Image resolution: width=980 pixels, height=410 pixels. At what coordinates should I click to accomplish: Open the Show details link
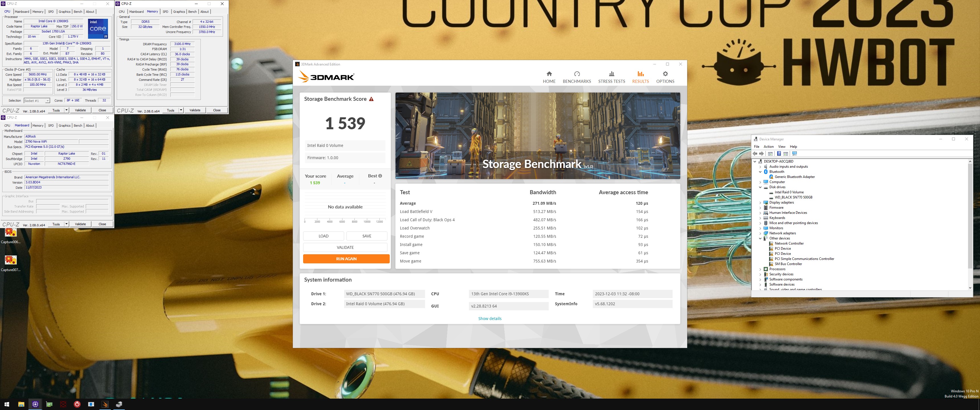tap(490, 319)
